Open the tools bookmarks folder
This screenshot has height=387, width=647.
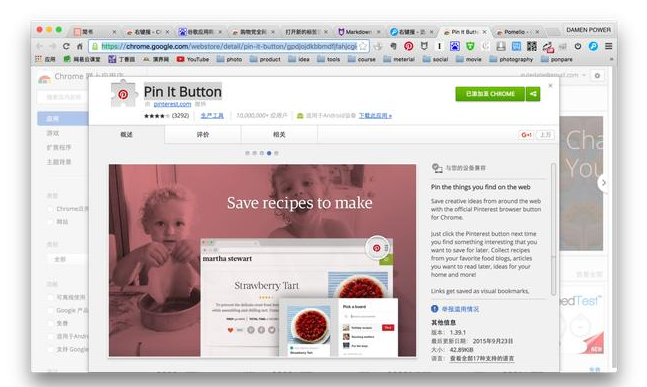(329, 59)
